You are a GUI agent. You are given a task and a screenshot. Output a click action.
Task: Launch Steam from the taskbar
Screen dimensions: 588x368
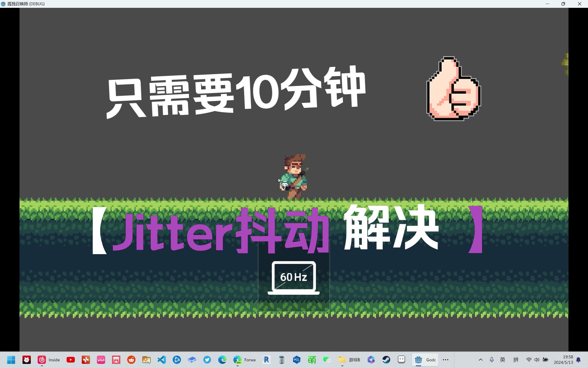click(386, 359)
